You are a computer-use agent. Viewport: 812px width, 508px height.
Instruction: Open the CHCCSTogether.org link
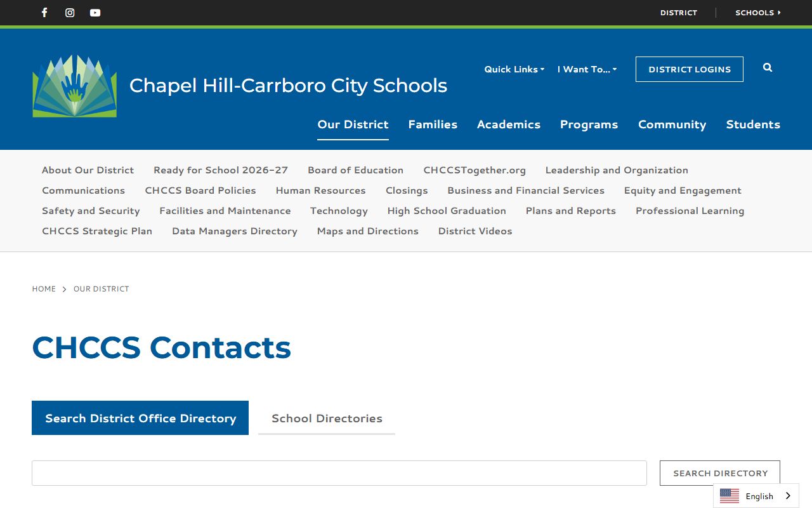[x=475, y=170]
